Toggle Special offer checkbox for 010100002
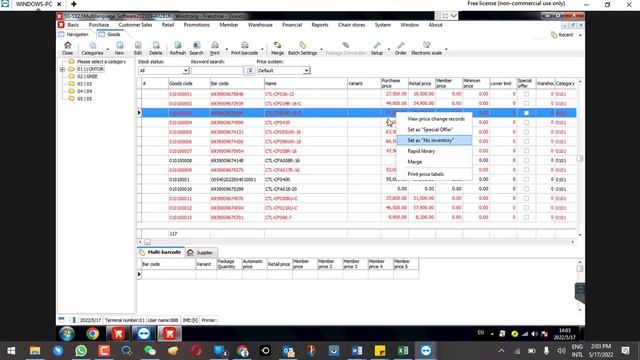 click(526, 103)
